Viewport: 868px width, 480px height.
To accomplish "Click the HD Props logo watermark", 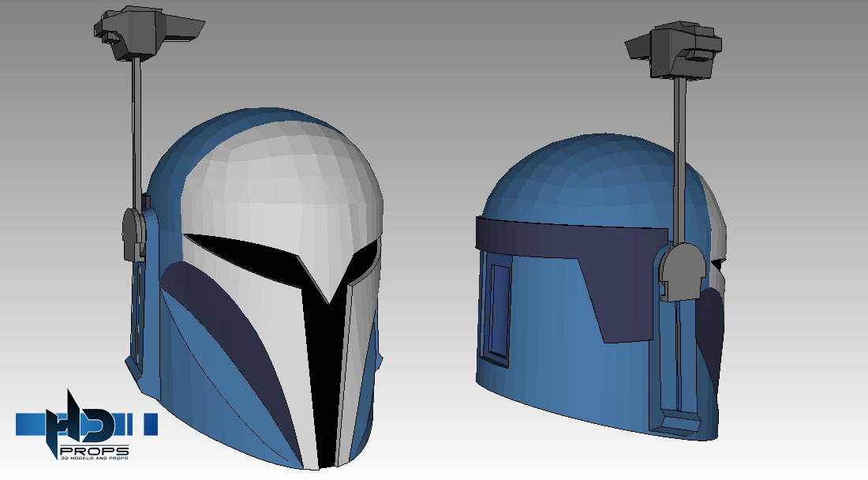I will click(x=86, y=425).
